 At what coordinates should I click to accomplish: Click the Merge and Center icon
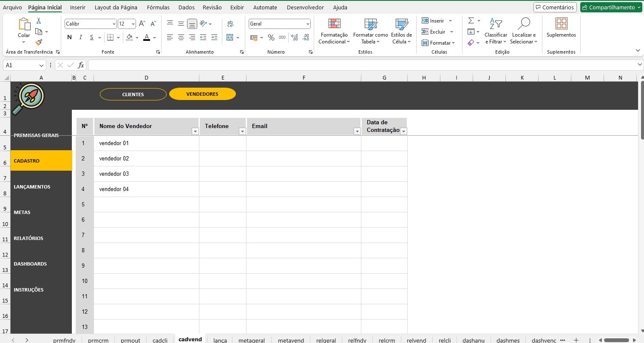(230, 37)
